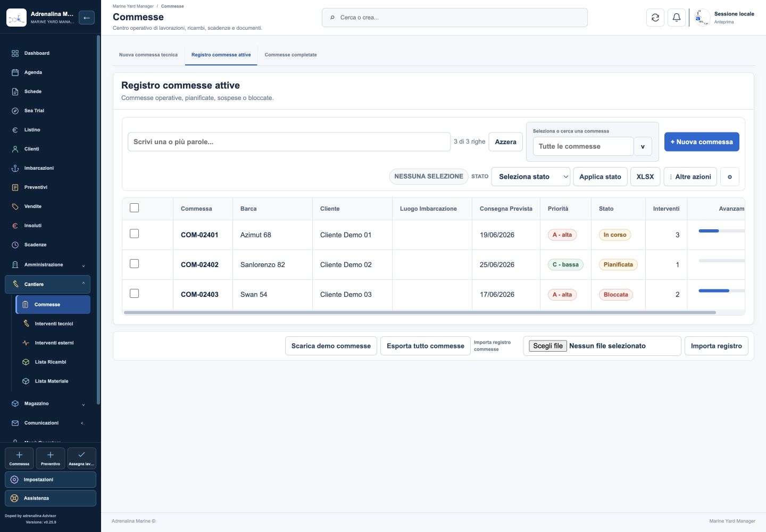Click Assegna lavoro checkmark shortcut
Viewport: 766px width, 532px height.
(81, 458)
